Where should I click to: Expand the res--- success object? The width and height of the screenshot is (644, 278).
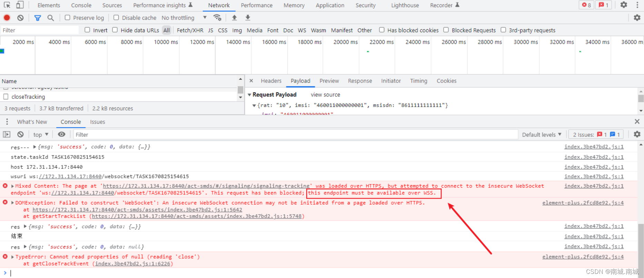pyautogui.click(x=34, y=147)
